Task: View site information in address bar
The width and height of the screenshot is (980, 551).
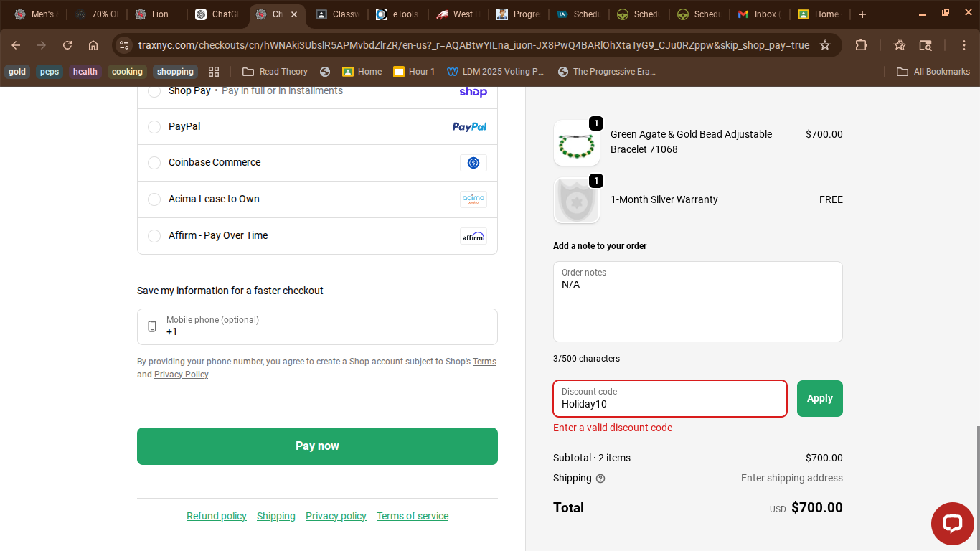Action: (x=124, y=45)
